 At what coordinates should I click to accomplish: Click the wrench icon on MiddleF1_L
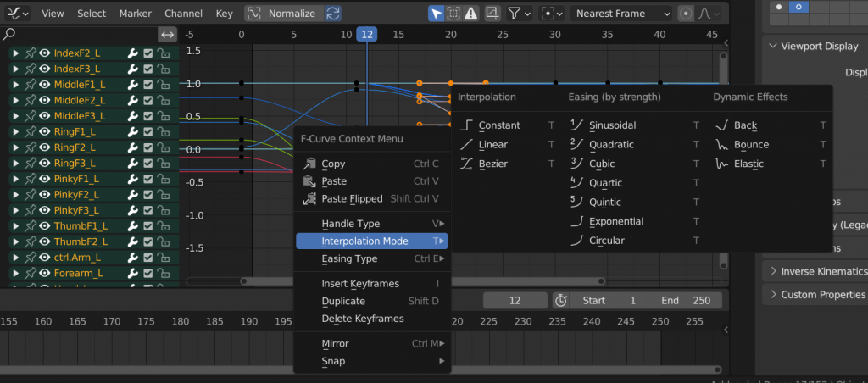(x=132, y=85)
